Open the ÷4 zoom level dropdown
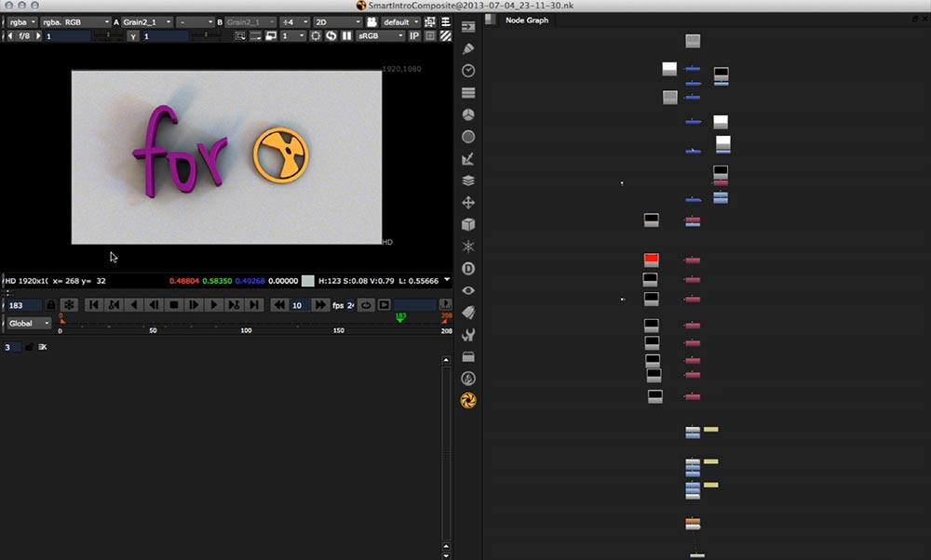 (295, 22)
